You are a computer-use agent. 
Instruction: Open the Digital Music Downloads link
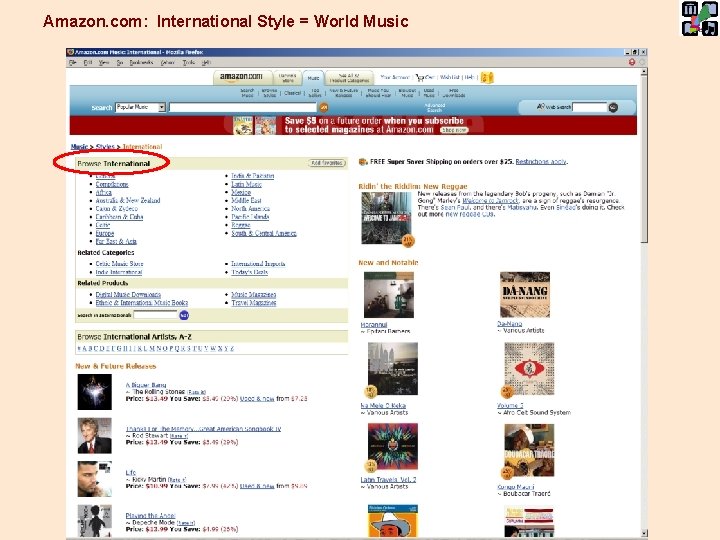128,295
